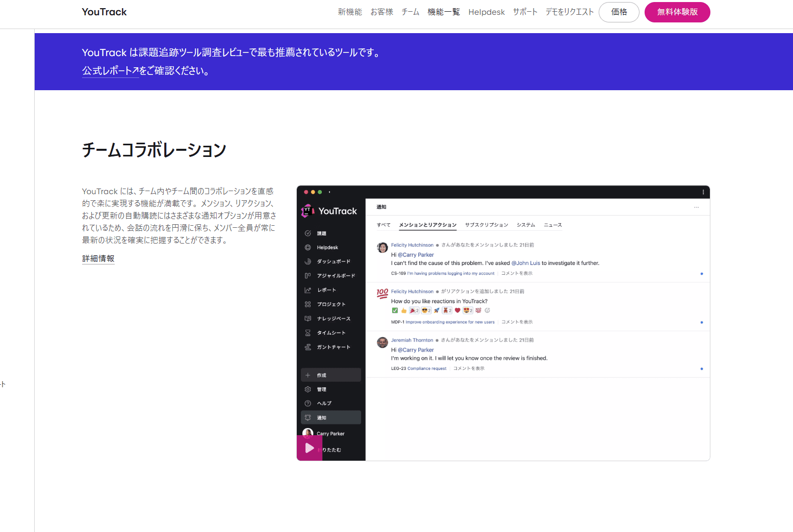Viewport: 793px width, 532px height.
Task: Switch to the システム tab
Action: [526, 225]
